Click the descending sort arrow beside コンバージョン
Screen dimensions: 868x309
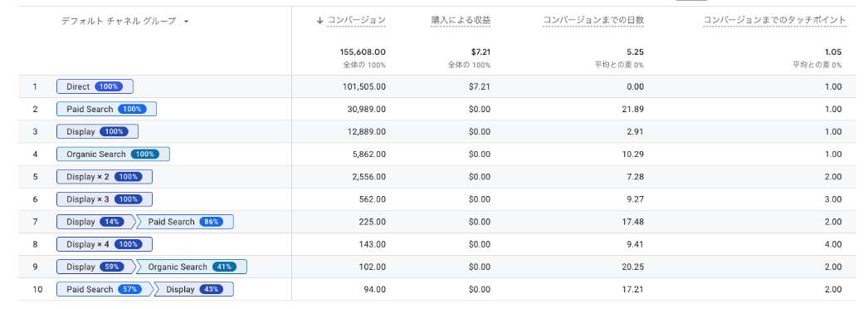tap(319, 21)
